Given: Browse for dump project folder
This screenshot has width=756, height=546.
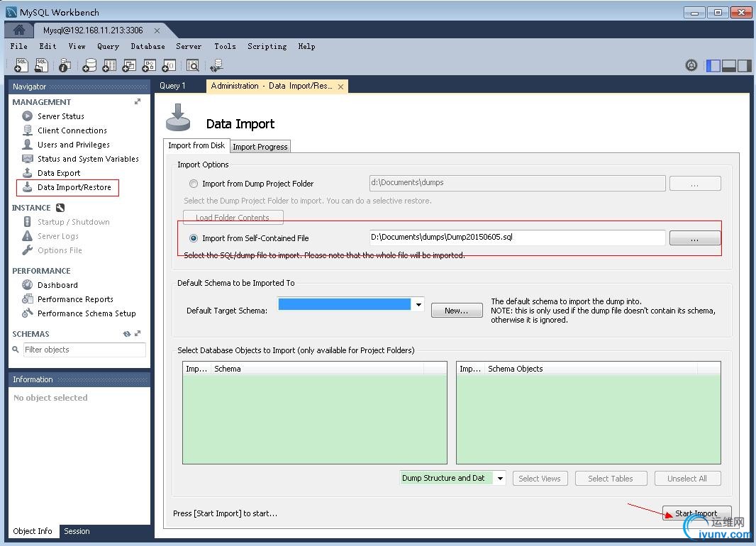Looking at the screenshot, I should (695, 184).
